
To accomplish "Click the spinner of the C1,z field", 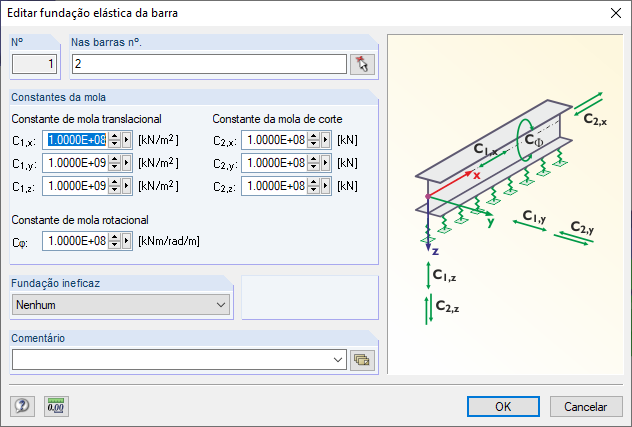I will pos(115,185).
